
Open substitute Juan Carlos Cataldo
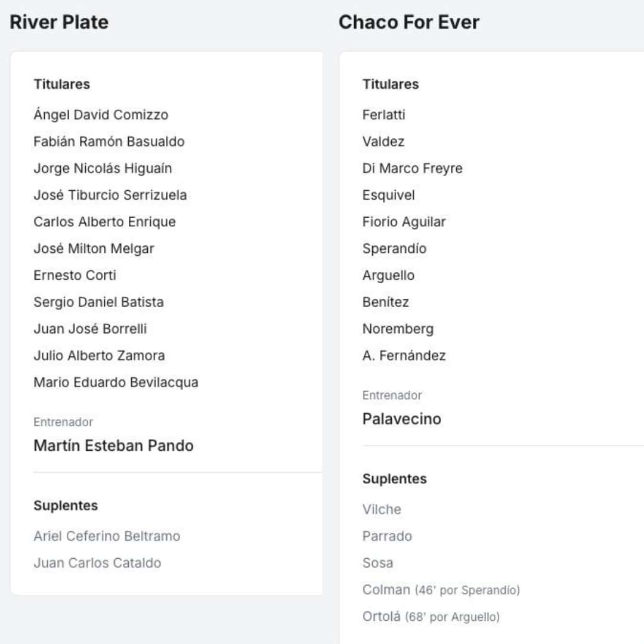[97, 563]
